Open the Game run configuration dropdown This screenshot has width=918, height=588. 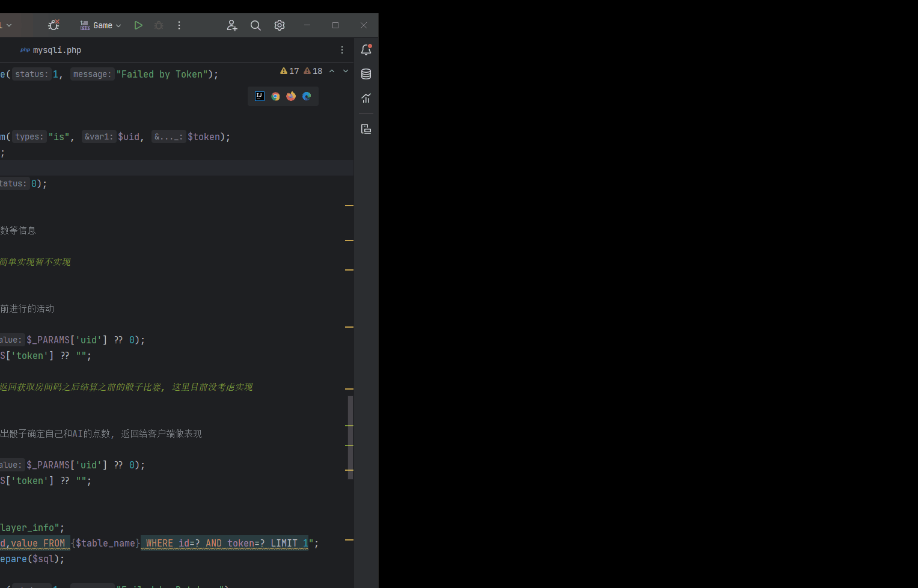point(101,25)
